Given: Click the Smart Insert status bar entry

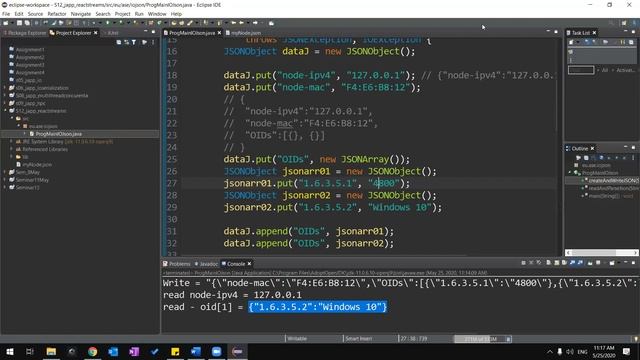Looking at the screenshot, I should [358, 339].
